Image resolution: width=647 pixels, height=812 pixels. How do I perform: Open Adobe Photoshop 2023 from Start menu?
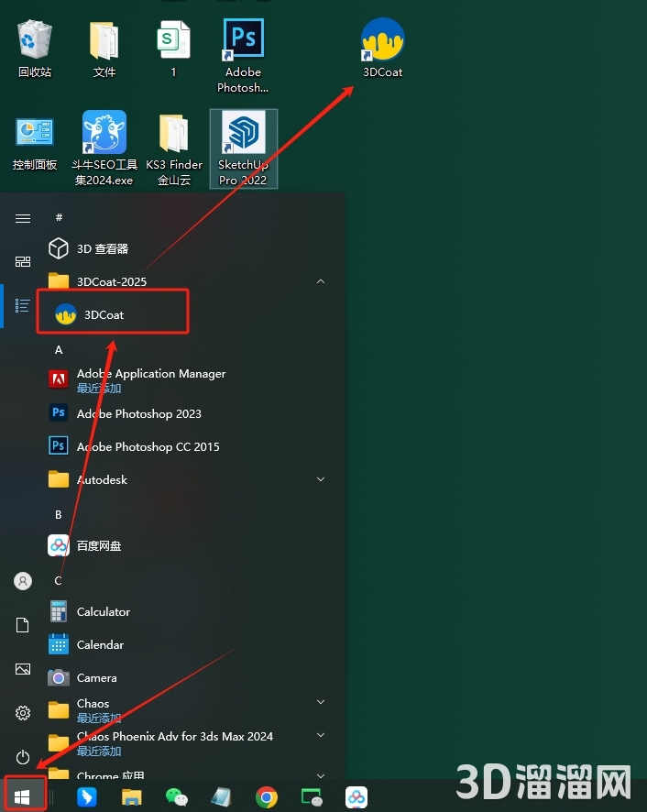pyautogui.click(x=138, y=413)
